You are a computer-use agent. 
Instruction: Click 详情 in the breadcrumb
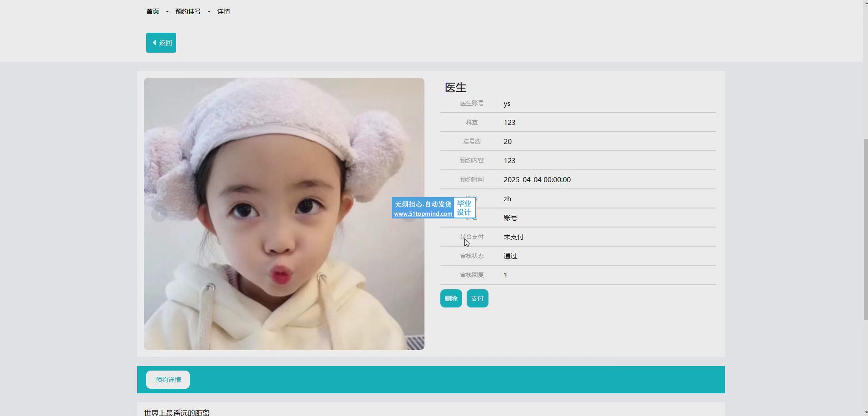(223, 11)
